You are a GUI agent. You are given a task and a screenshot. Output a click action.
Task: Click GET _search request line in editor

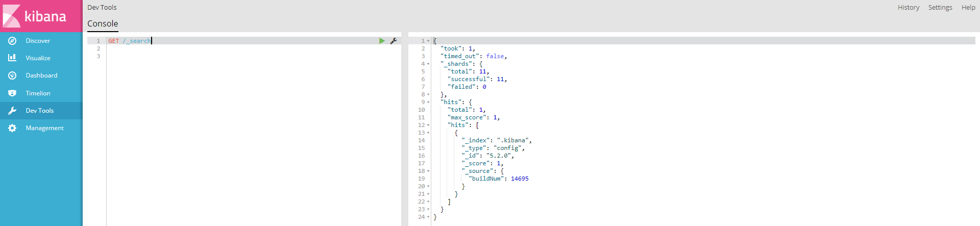coord(130,41)
